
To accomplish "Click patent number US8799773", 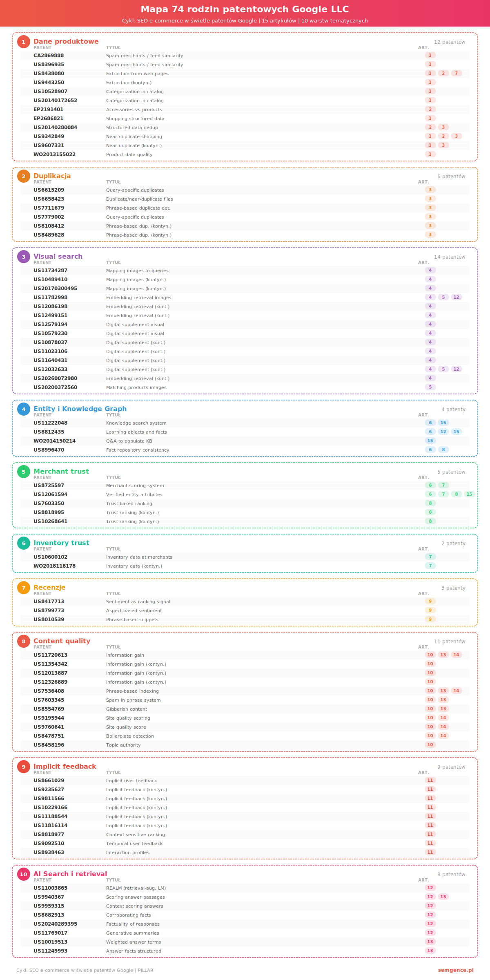I will click(49, 611).
